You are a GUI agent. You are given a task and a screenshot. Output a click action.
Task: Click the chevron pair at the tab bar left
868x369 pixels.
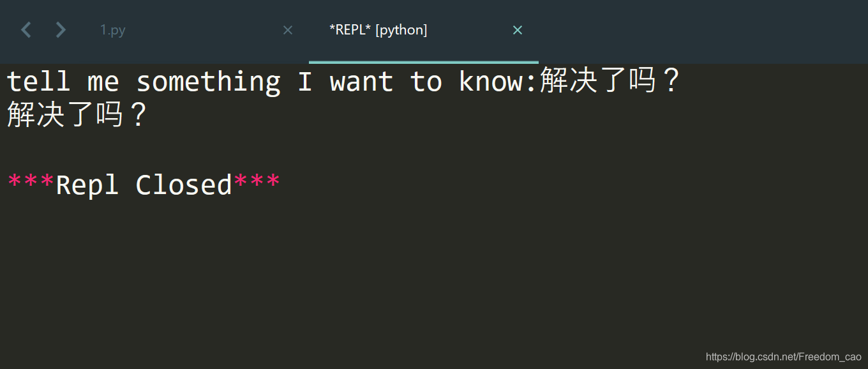43,29
